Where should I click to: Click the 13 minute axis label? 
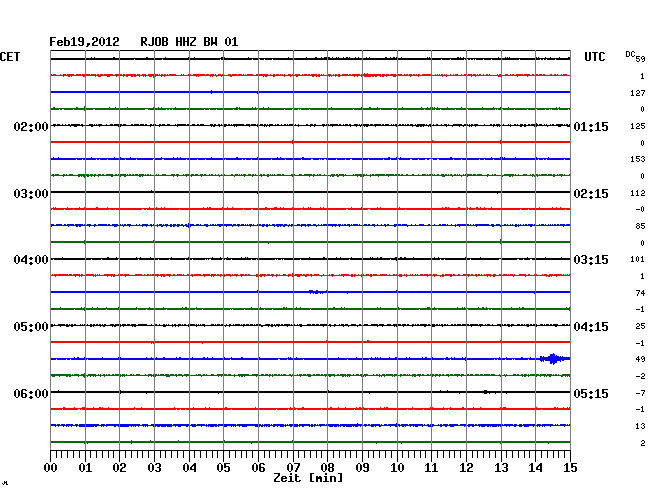(x=501, y=468)
